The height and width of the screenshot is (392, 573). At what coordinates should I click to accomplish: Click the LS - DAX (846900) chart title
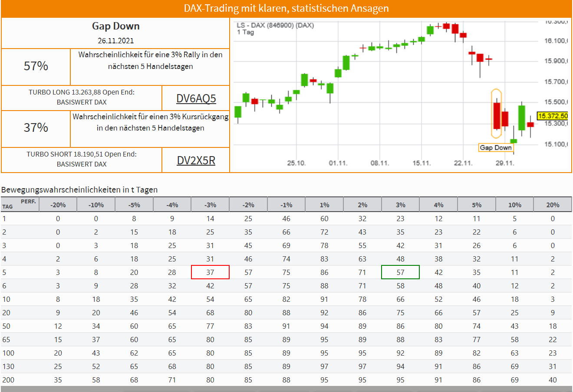(x=275, y=25)
